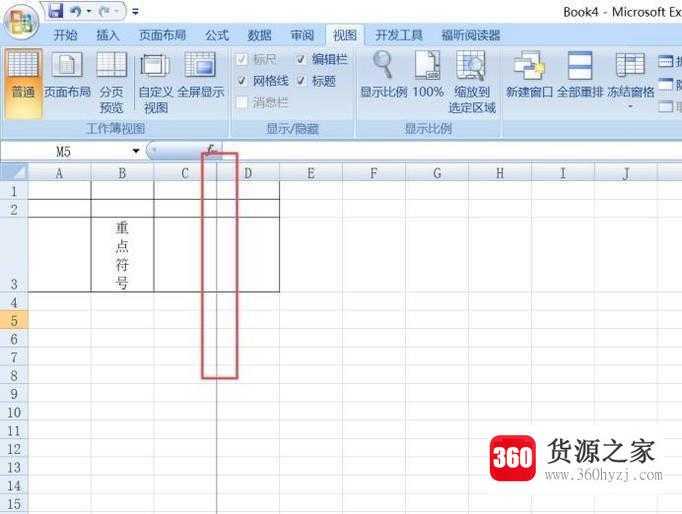This screenshot has width=682, height=514.
Task: Select row 1 header
Action: point(14,191)
